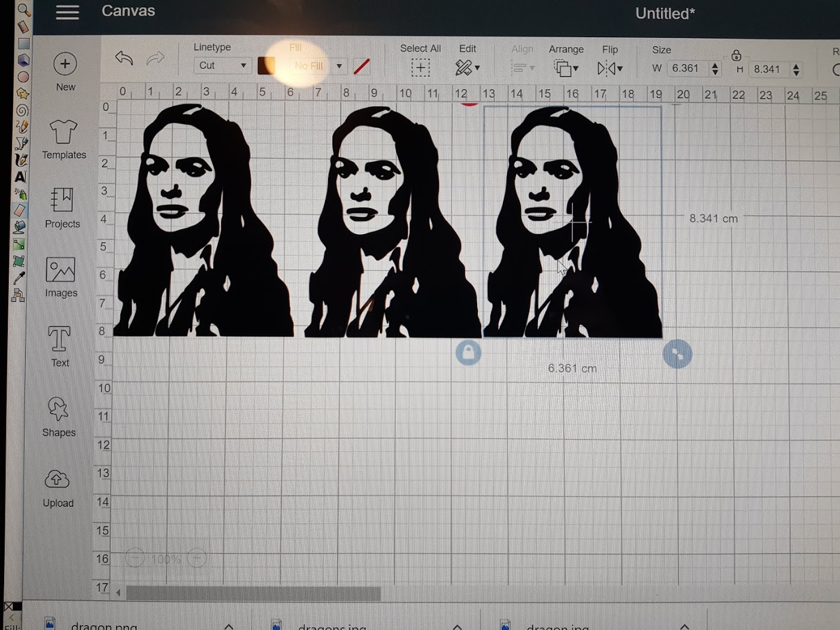The image size is (840, 630).
Task: Click the resize handle of selected image
Action: 677,354
